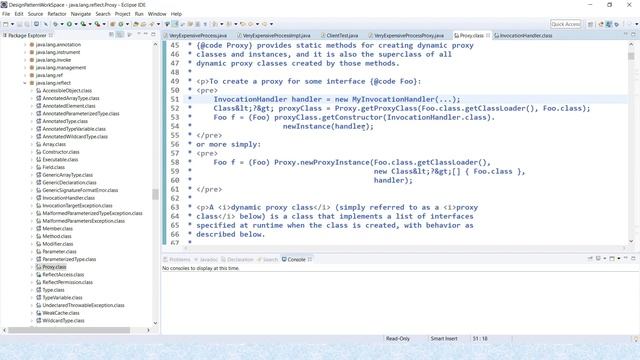Expand the Method.class tree node
The height and width of the screenshot is (360, 640).
coord(32,236)
